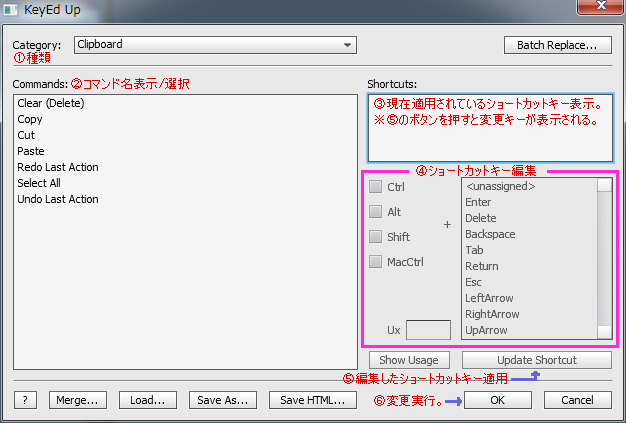Click the key list scrollbar up arrow

click(604, 186)
